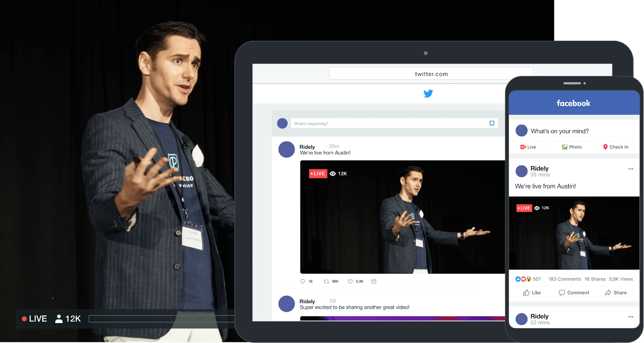
Task: Click "2d" timestamp on second tweet
Action: (332, 301)
